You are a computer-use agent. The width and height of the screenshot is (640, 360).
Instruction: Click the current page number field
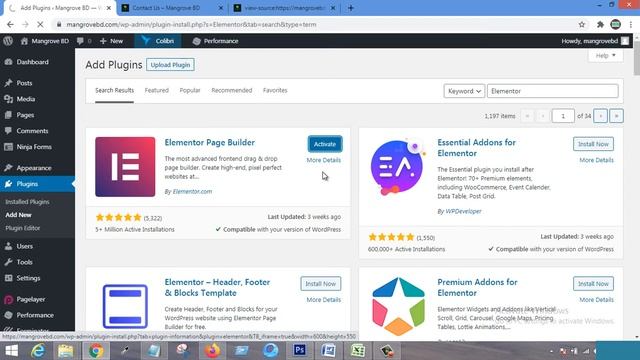(563, 116)
